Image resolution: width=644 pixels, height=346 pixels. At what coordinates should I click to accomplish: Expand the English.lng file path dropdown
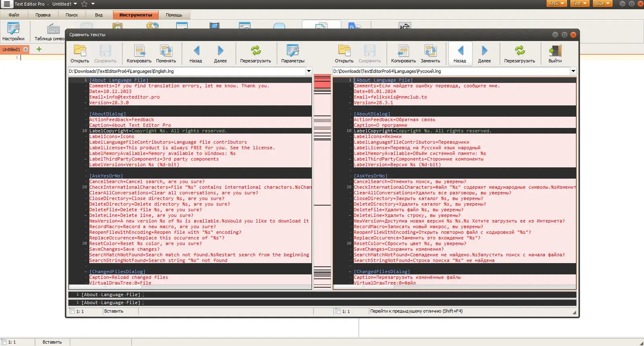point(309,71)
